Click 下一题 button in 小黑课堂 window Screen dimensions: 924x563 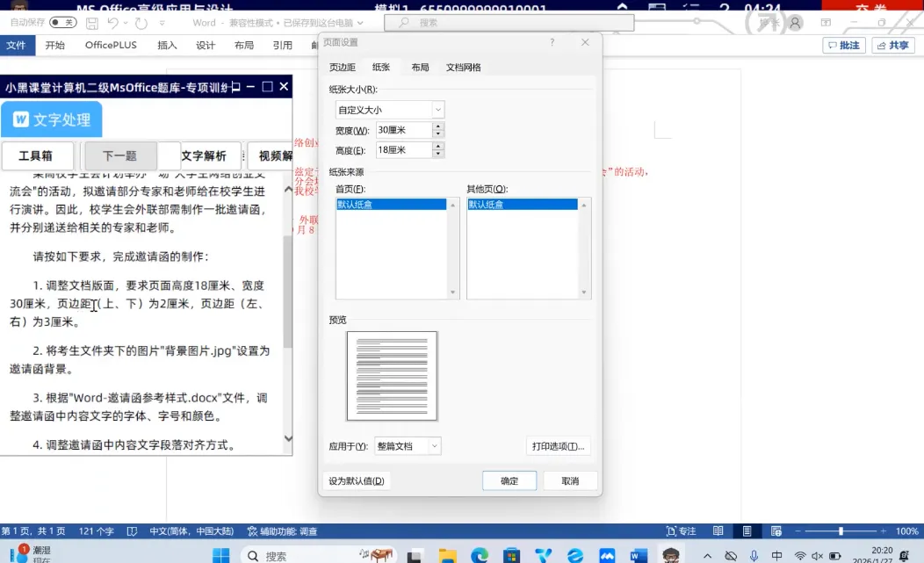click(120, 155)
